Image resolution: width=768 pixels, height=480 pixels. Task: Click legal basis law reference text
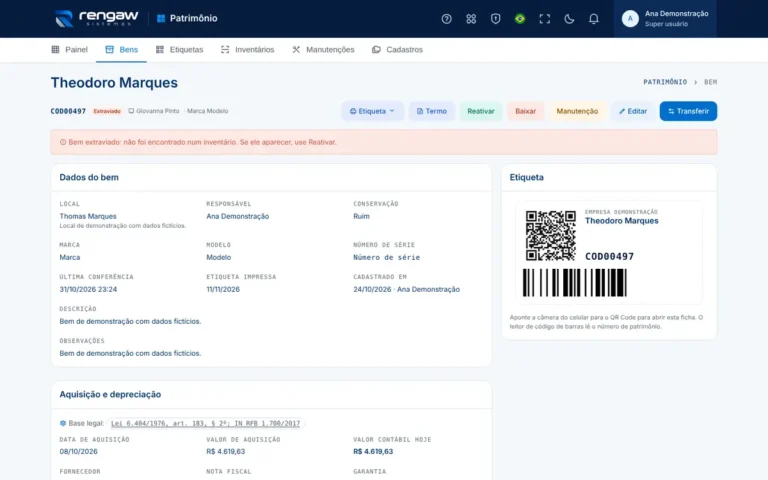click(205, 423)
